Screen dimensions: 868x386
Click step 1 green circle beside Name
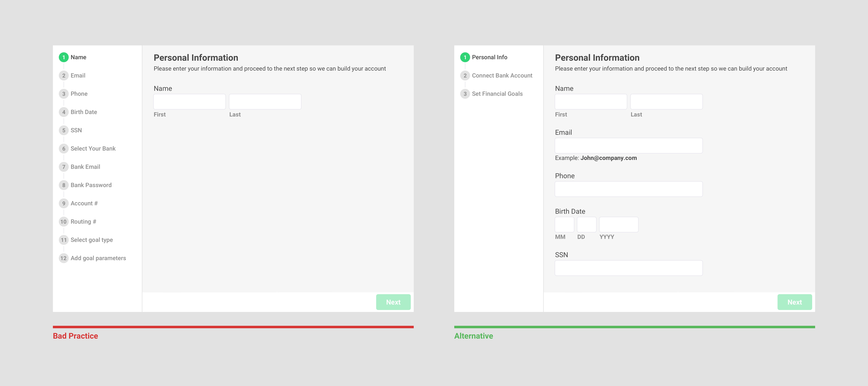64,57
